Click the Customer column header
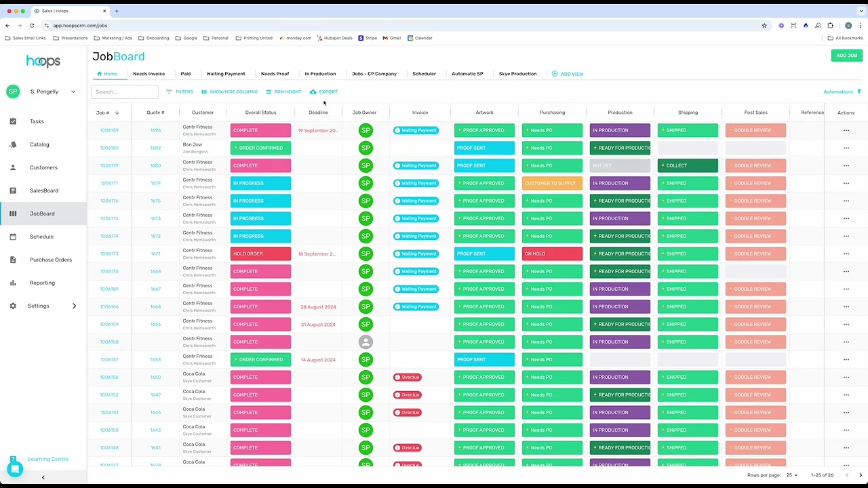This screenshot has width=868, height=488. 202,113
